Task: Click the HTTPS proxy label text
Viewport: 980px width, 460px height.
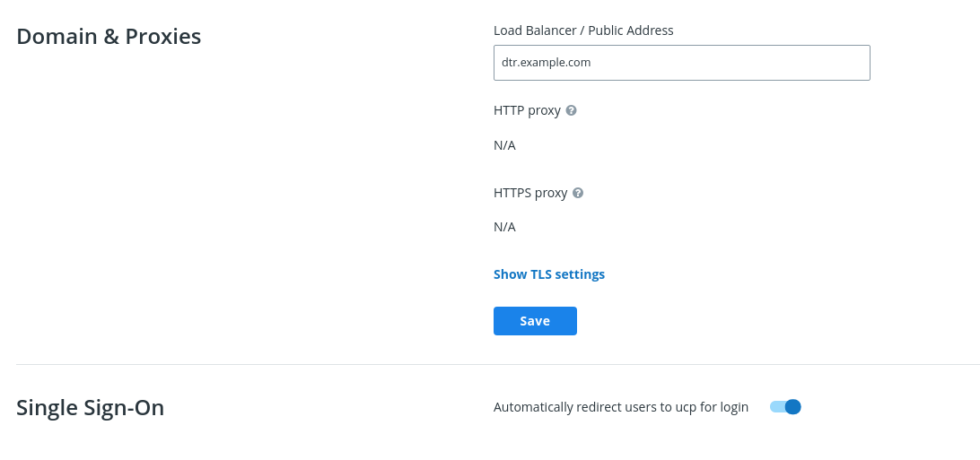Action: tap(530, 193)
